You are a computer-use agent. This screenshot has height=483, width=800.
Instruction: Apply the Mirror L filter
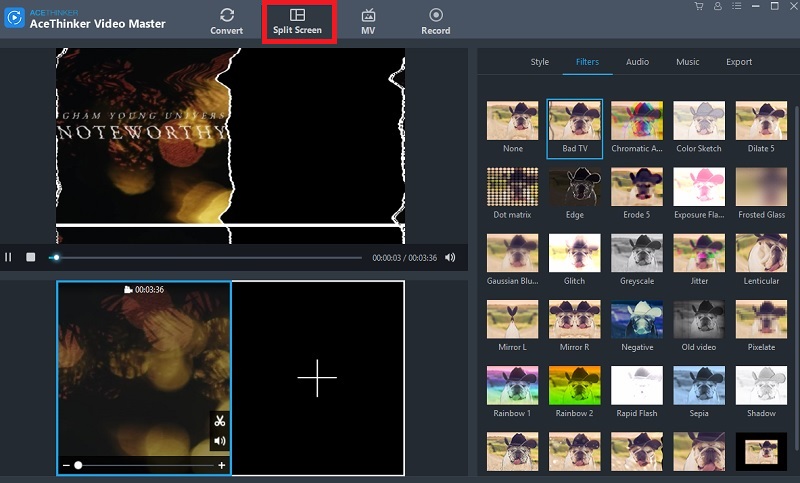512,326
